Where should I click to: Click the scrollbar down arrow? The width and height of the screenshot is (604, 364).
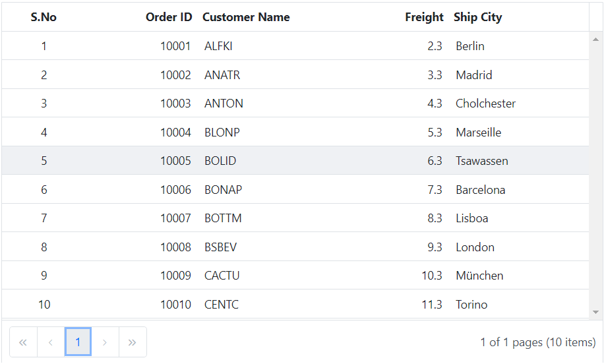(596, 312)
